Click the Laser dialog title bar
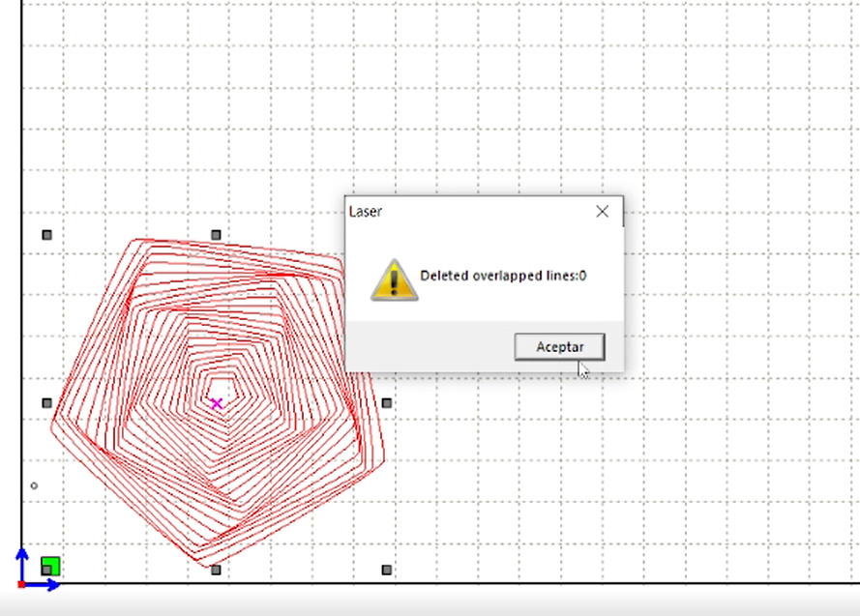 464,212
